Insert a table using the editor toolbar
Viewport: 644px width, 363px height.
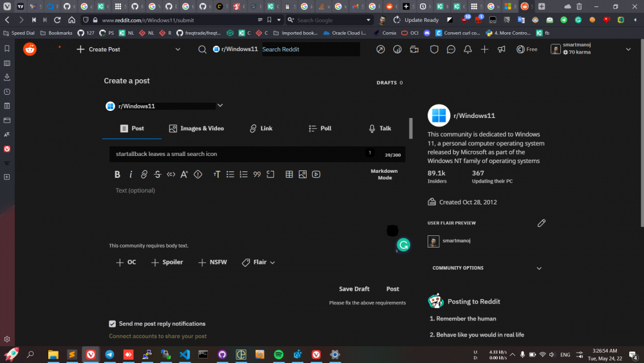click(289, 174)
